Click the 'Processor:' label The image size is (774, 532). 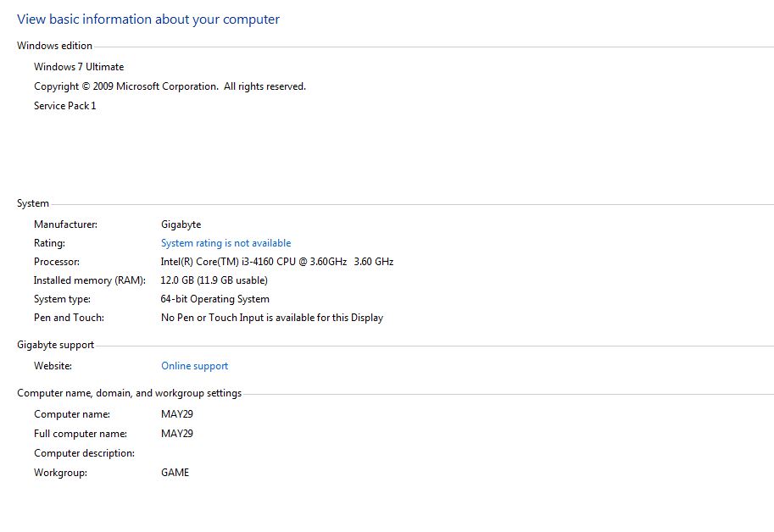coord(57,262)
